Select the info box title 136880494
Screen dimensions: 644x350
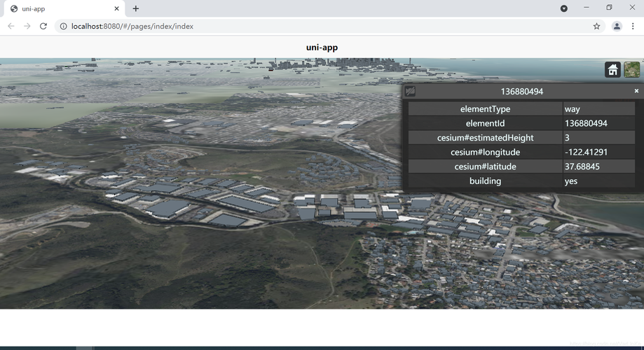point(521,92)
